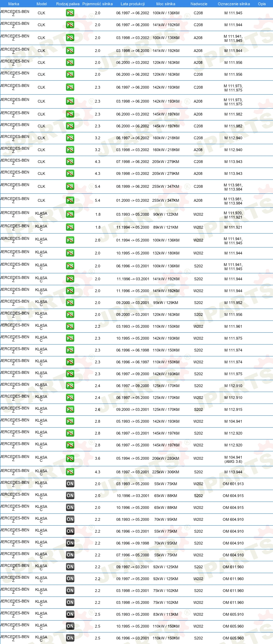This screenshot has width=273, height=644.
Task: Click the M 104.941 (AMG 3.6) cell
Action: (x=233, y=459)
